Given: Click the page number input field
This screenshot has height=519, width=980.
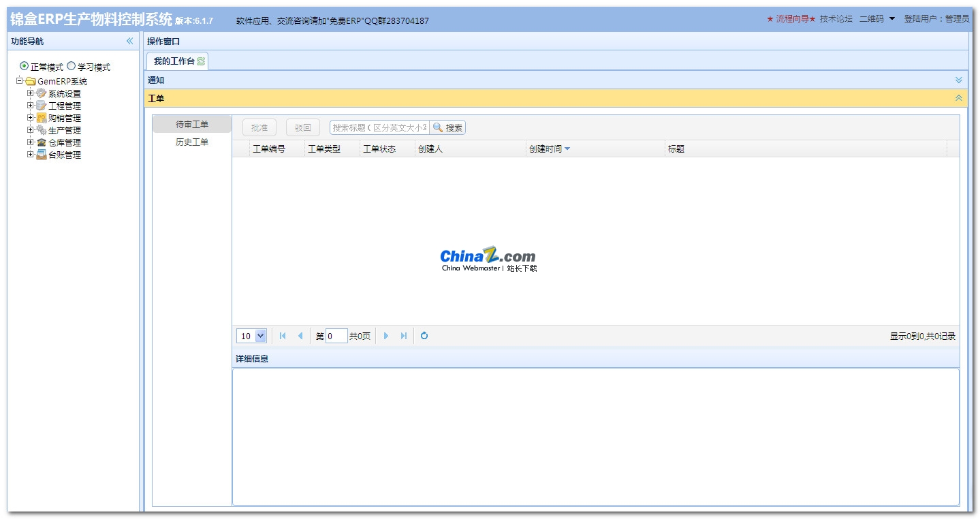Looking at the screenshot, I should point(336,336).
